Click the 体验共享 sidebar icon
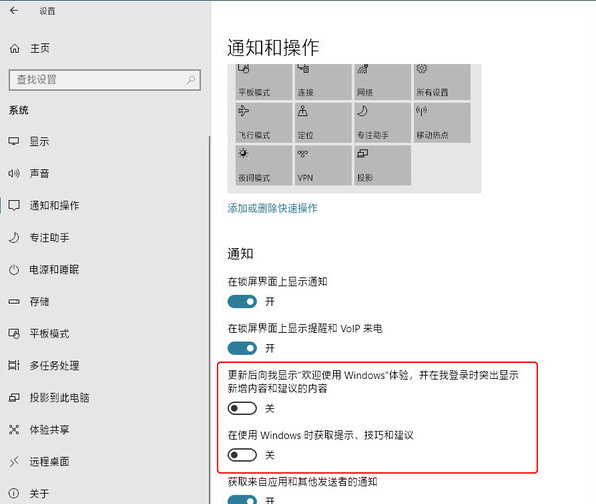The image size is (596, 504). pyautogui.click(x=14, y=430)
